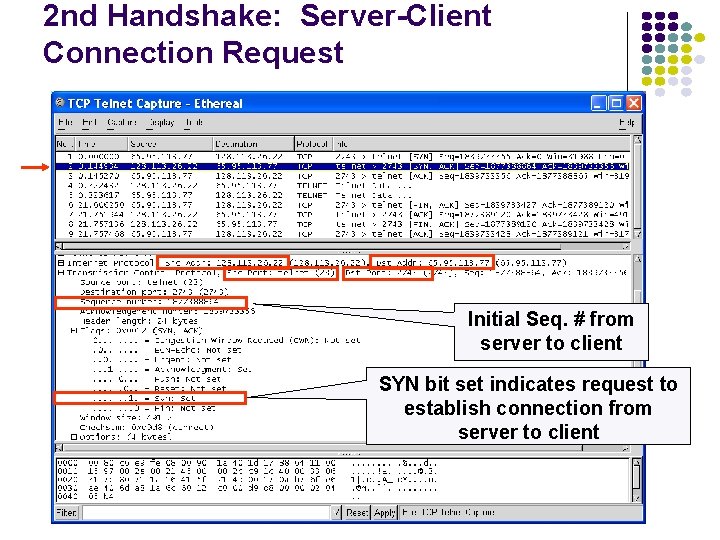Viewport: 720px width, 540px height.
Task: Expand the Options (4 bytes) node
Action: [x=74, y=437]
